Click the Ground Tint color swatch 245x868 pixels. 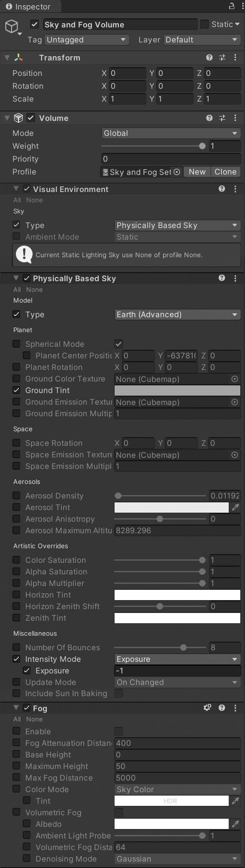[x=177, y=390]
